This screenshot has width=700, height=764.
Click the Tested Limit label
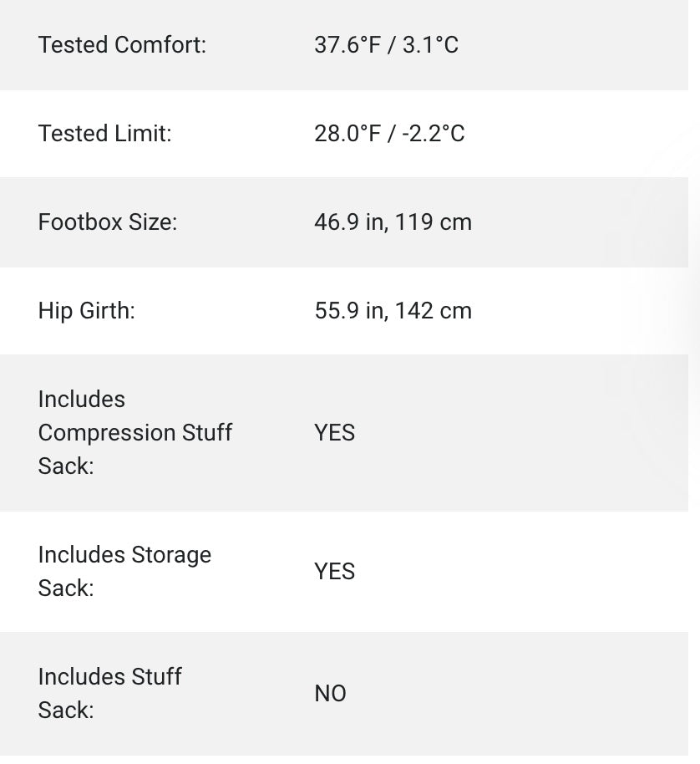[104, 134]
